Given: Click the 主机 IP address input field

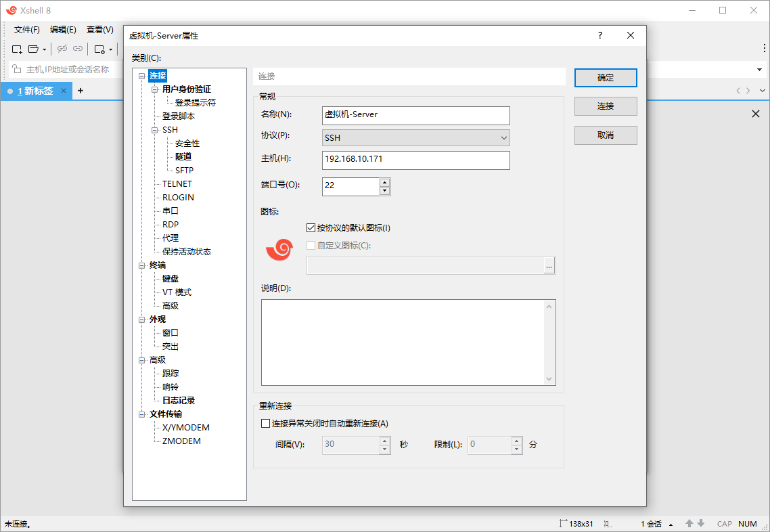Looking at the screenshot, I should pyautogui.click(x=415, y=160).
